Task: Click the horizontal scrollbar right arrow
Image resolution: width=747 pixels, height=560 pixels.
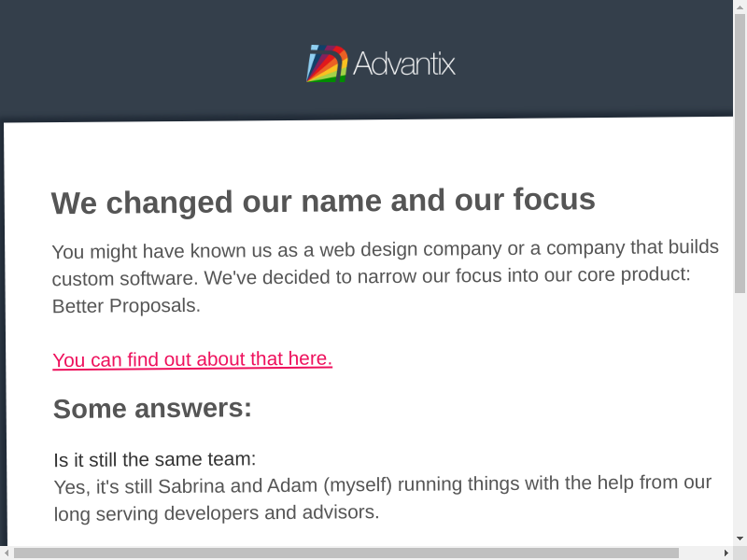Action: click(726, 553)
